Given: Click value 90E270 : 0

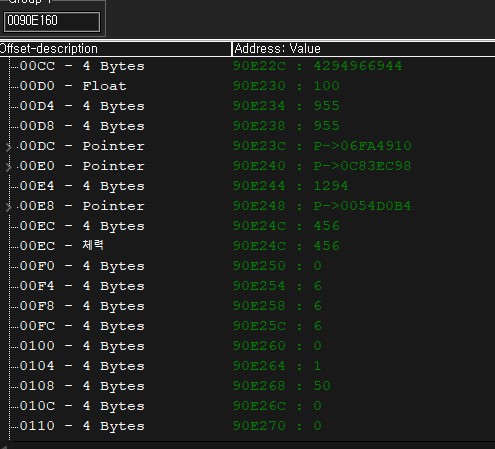Looking at the screenshot, I should [x=277, y=426].
